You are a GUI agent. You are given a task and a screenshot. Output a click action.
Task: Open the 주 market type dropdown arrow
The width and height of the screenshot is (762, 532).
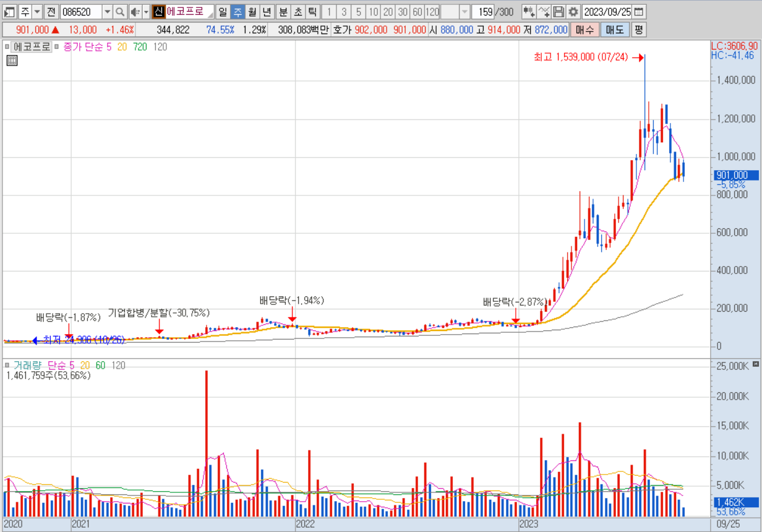pos(37,12)
